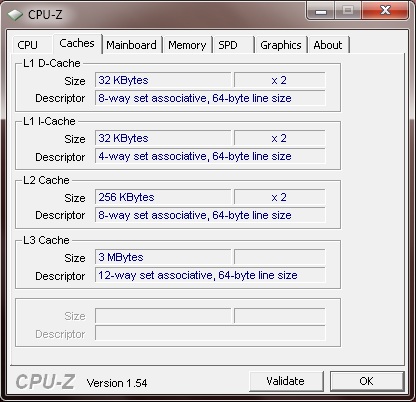416x402 pixels.
Task: Click the L1 D-Cache size field
Action: click(x=163, y=80)
